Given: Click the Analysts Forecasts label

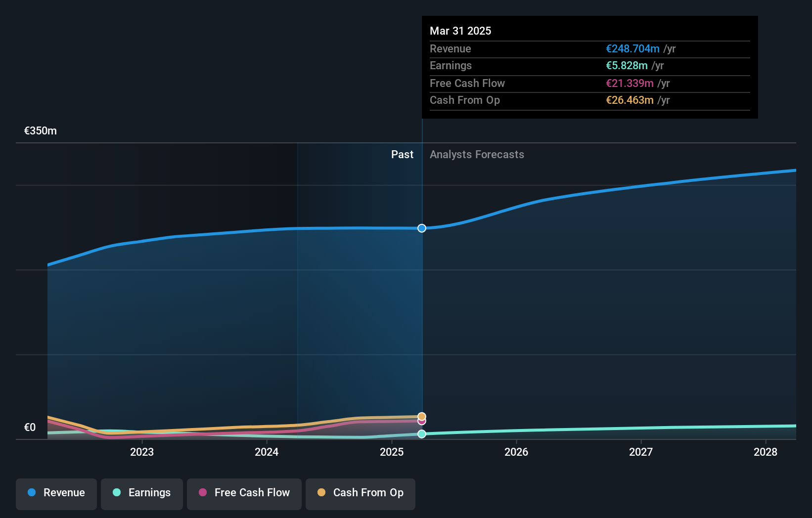Looking at the screenshot, I should coord(477,155).
